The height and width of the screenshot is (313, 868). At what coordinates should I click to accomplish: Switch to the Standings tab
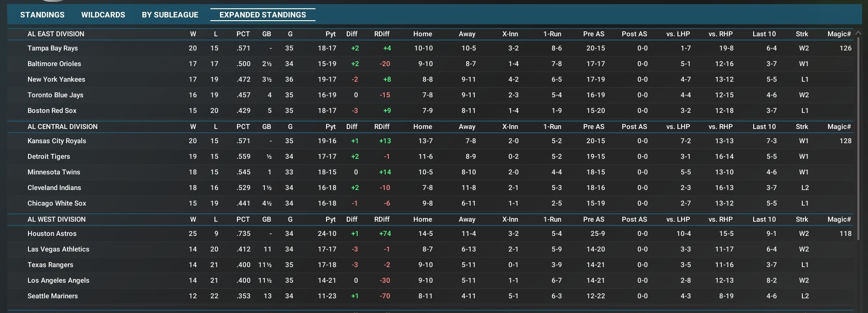(x=42, y=15)
